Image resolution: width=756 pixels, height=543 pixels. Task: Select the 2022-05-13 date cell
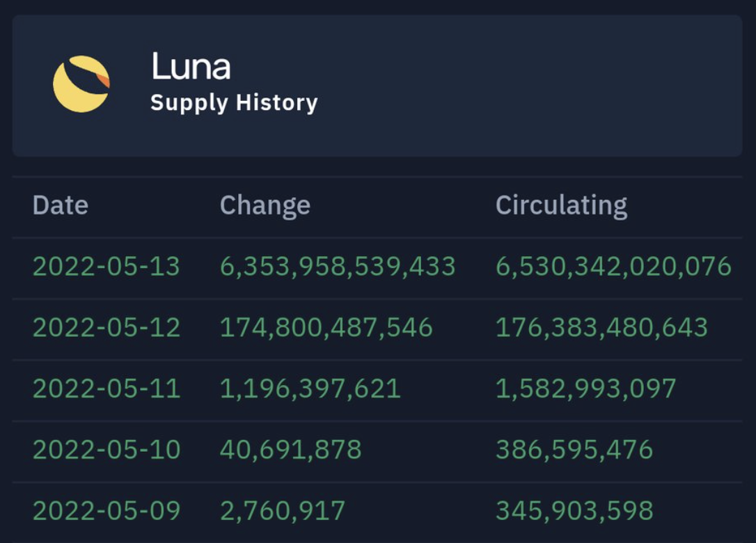(106, 267)
